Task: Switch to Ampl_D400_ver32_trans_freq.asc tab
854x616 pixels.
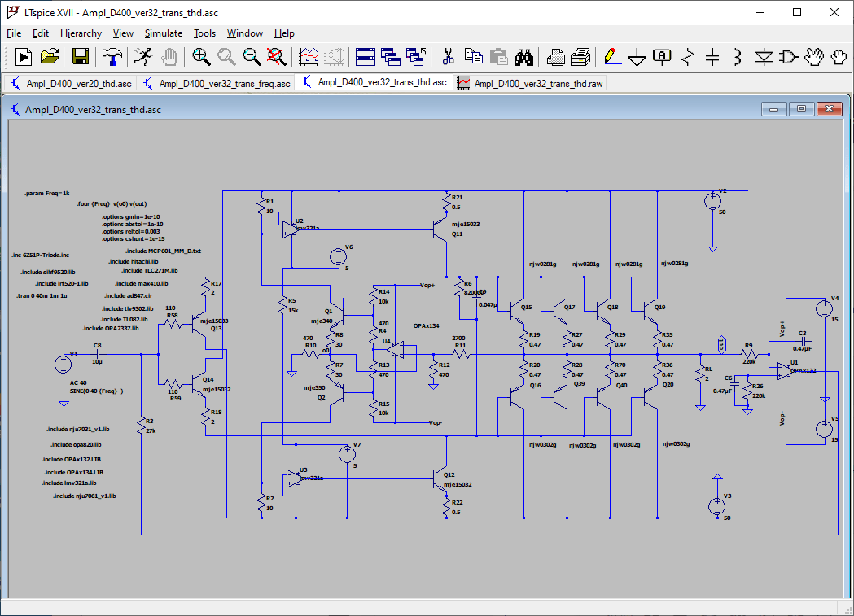Action: tap(217, 83)
